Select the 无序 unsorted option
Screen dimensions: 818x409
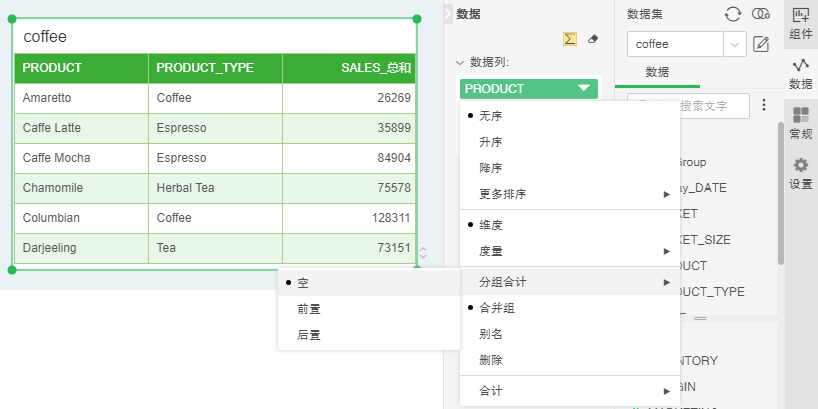(490, 116)
